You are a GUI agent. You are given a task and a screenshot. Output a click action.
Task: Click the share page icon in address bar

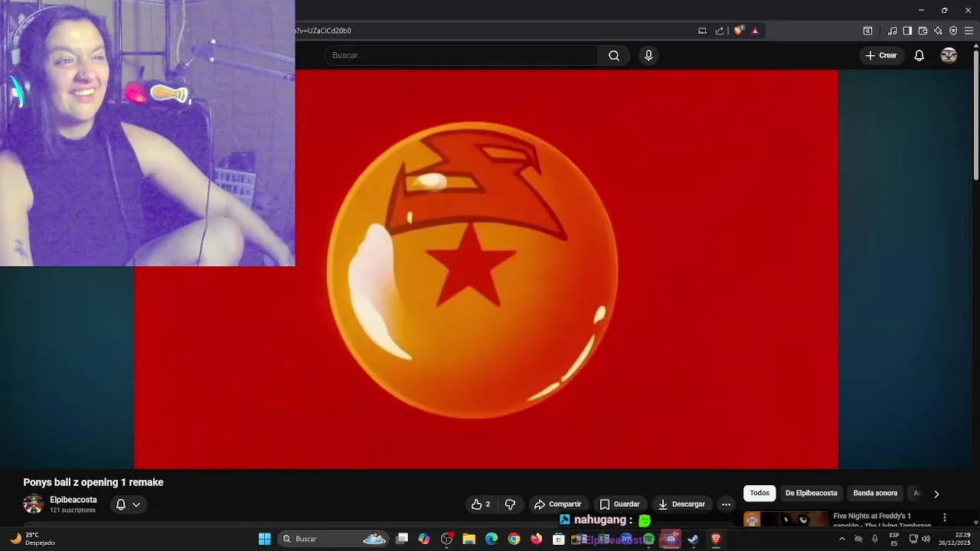click(720, 31)
